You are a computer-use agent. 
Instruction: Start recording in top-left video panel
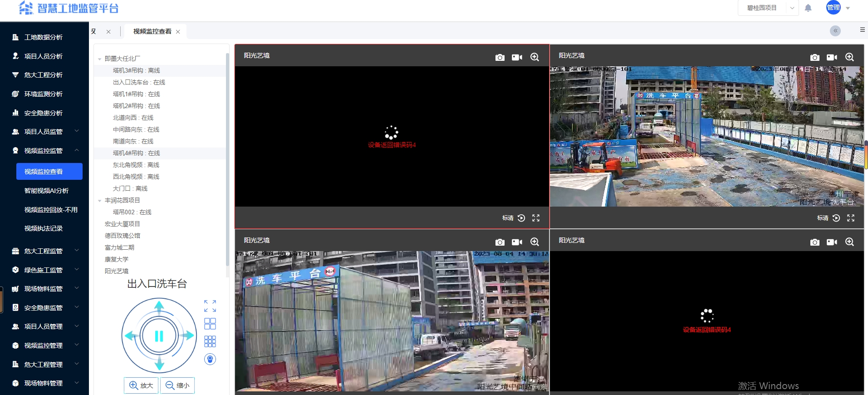tap(517, 57)
